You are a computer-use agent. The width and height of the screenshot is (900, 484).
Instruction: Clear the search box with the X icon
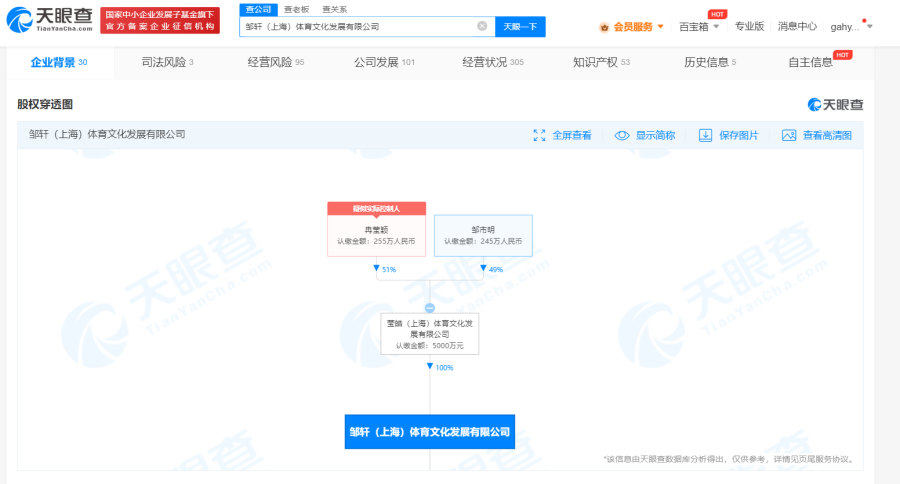pos(482,26)
